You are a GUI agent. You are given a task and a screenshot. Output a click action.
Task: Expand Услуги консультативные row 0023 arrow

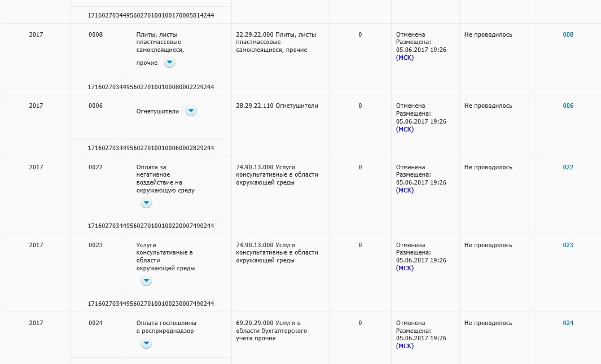point(146,280)
